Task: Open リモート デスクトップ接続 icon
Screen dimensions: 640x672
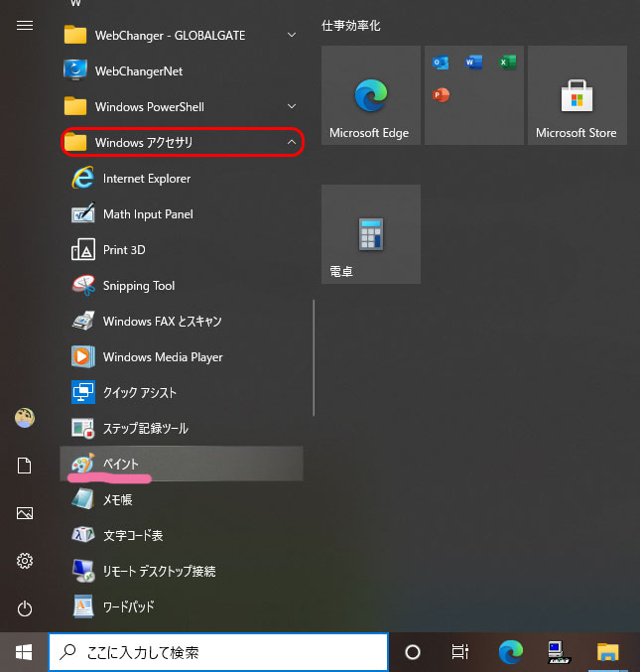Action: (x=83, y=571)
